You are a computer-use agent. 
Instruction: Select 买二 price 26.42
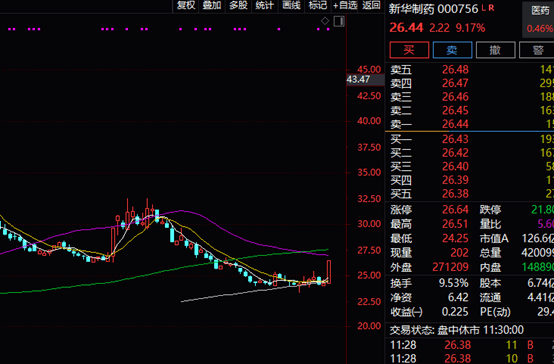point(455,153)
